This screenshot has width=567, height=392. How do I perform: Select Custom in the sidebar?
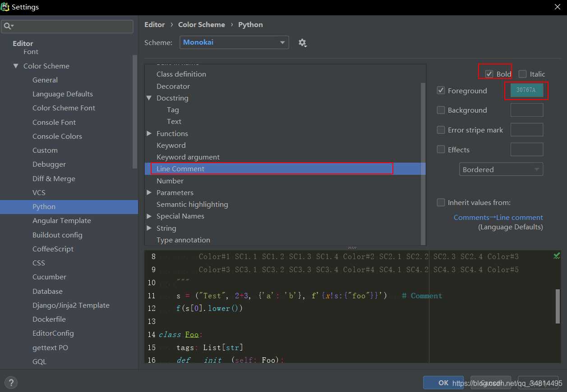45,150
